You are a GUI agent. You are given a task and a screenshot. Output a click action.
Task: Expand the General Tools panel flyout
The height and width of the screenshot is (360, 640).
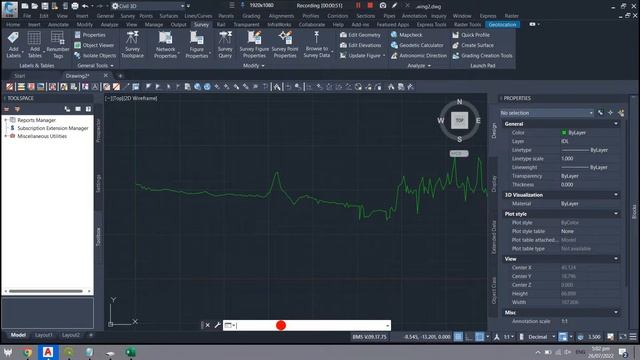[x=96, y=66]
